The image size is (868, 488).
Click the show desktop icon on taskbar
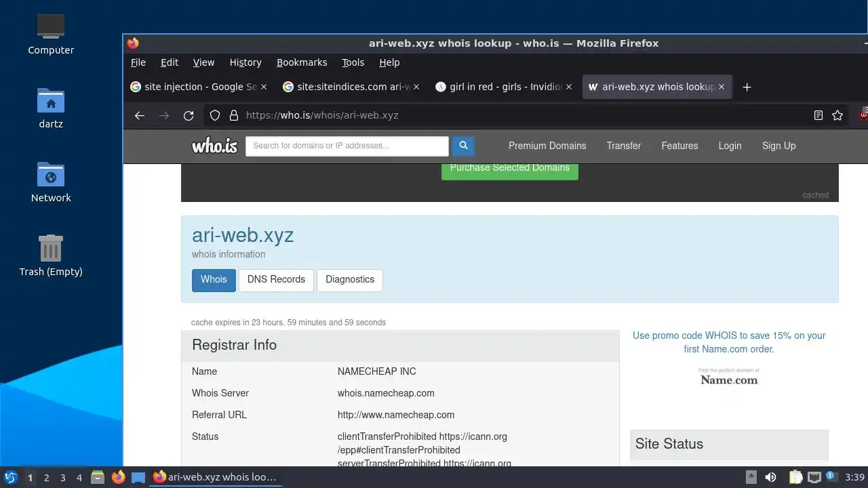[x=138, y=477]
